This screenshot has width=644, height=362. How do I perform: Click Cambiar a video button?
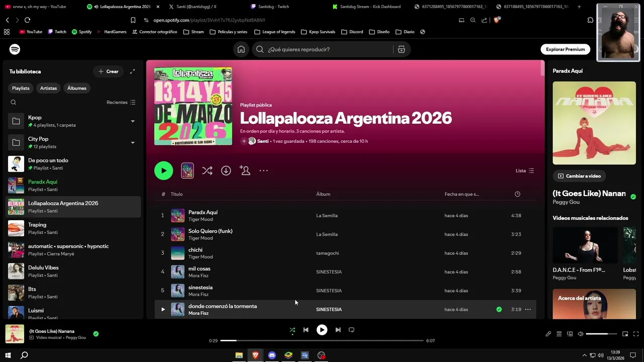point(579,176)
